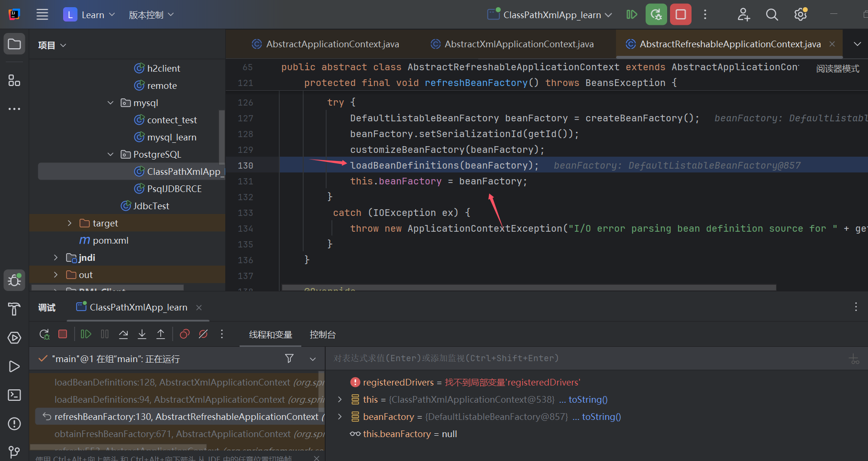Open the Project tool window folder icon

pos(14,44)
